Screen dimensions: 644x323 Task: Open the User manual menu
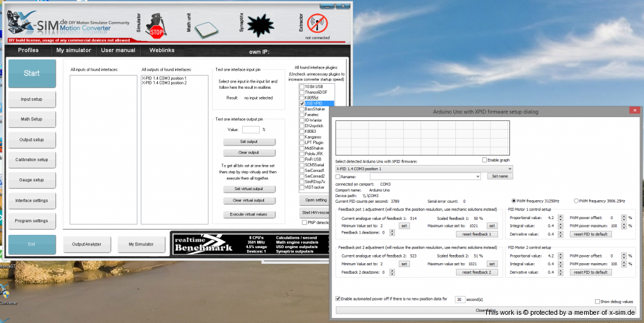pyautogui.click(x=118, y=50)
